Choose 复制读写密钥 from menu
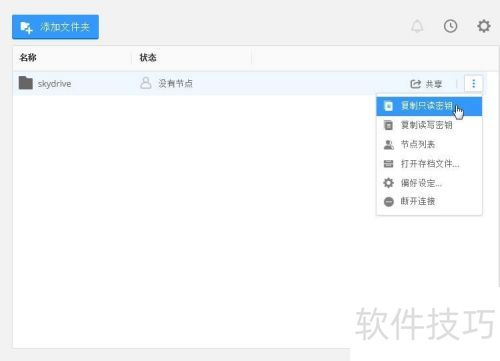The width and height of the screenshot is (500, 361). click(x=429, y=125)
